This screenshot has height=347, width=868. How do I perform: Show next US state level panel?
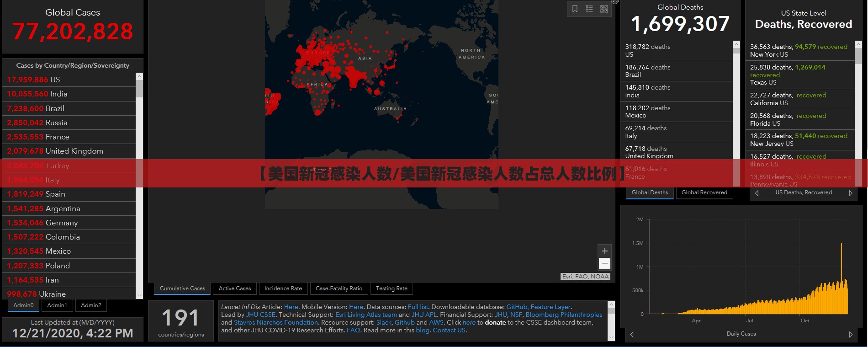(851, 193)
